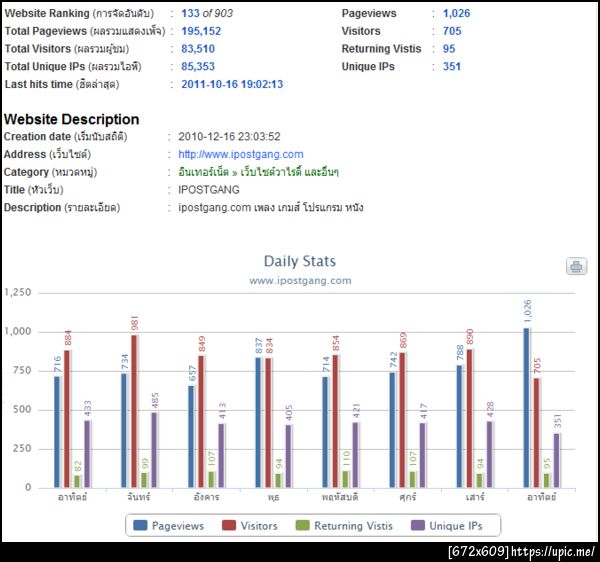Click the blue Pageviews legend swatch
The width and height of the screenshot is (600, 562).
140,525
